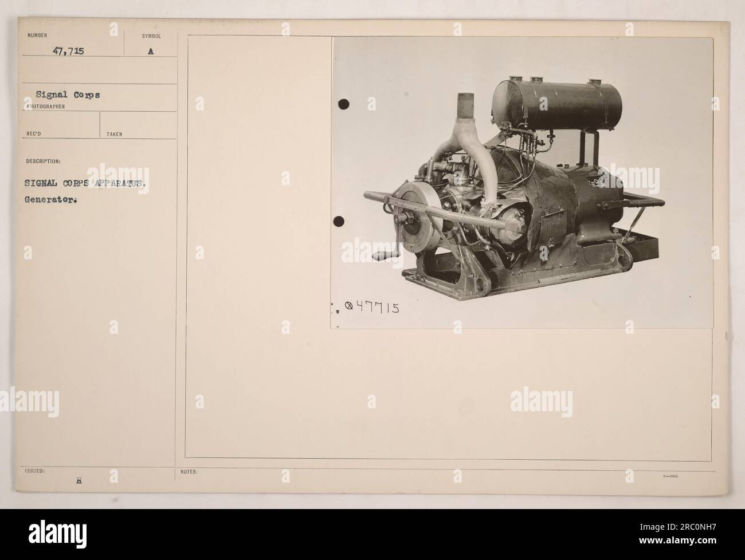This screenshot has height=560, width=745.
Task: Click the Signal Corps photographer entry
Action: [x=68, y=95]
